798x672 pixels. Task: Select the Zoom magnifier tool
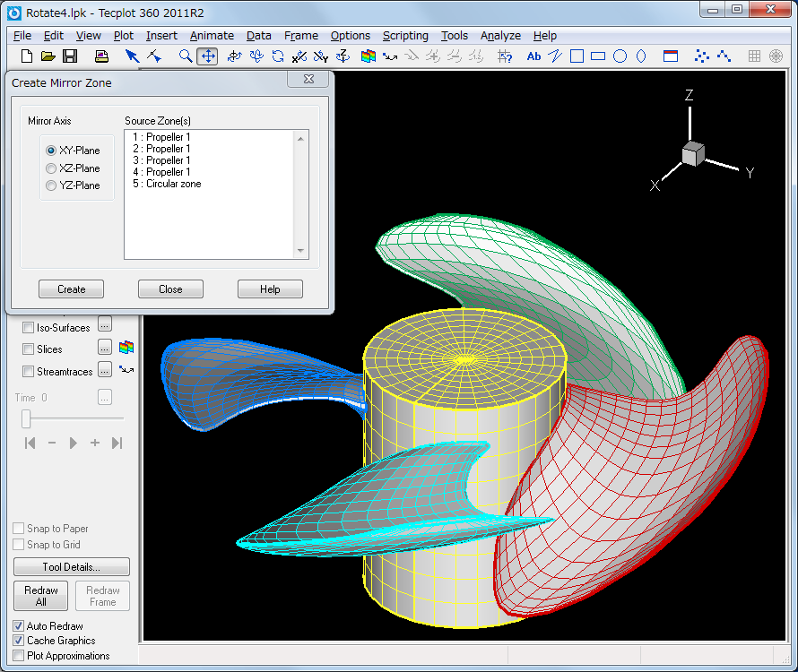[186, 56]
